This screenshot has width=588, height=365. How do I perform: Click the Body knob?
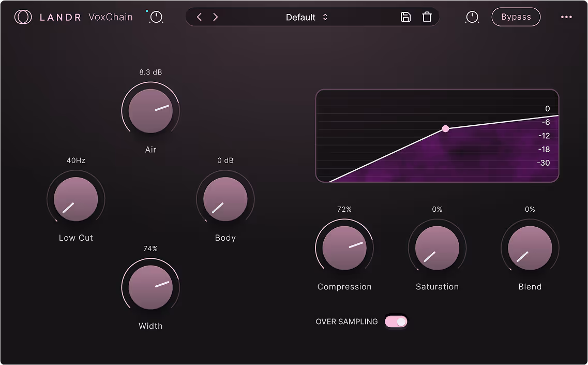pyautogui.click(x=225, y=199)
